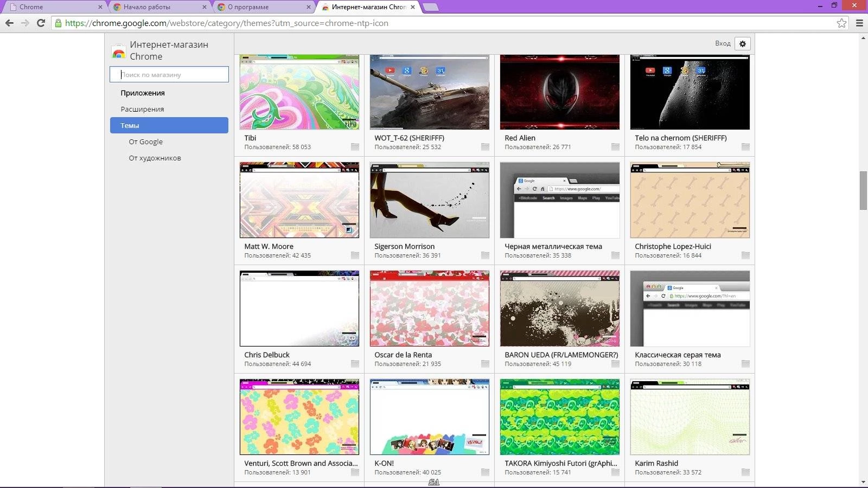Open the Telo na chernom theme thumbnail

pos(690,92)
